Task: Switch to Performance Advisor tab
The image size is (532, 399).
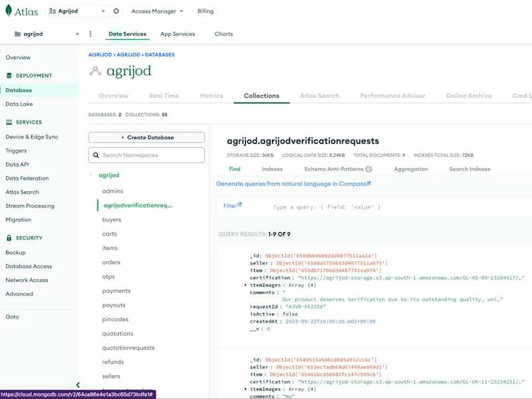Action: (x=392, y=96)
